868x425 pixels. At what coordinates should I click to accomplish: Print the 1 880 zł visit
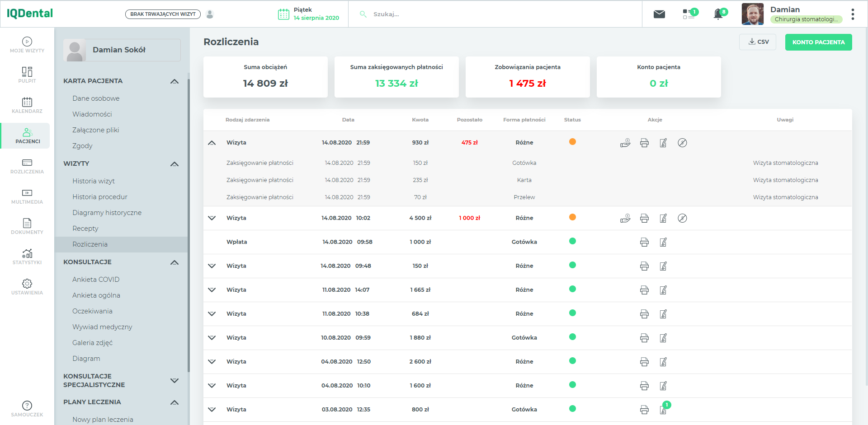point(644,338)
